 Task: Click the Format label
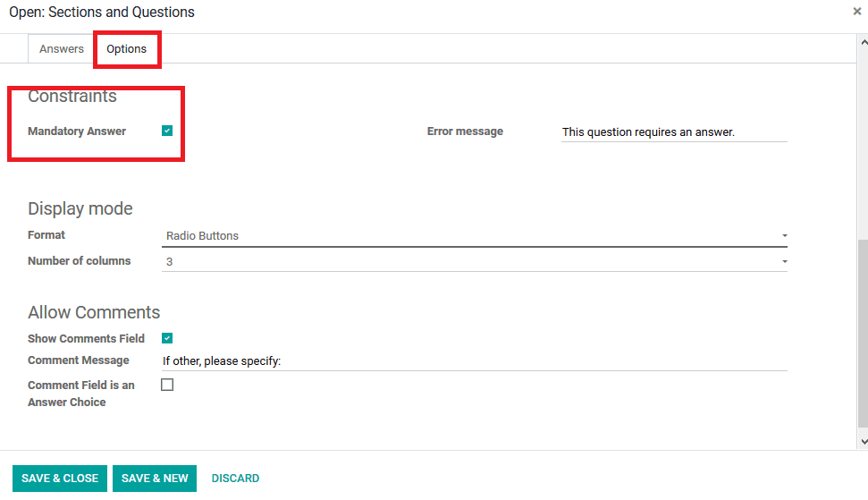[46, 234]
